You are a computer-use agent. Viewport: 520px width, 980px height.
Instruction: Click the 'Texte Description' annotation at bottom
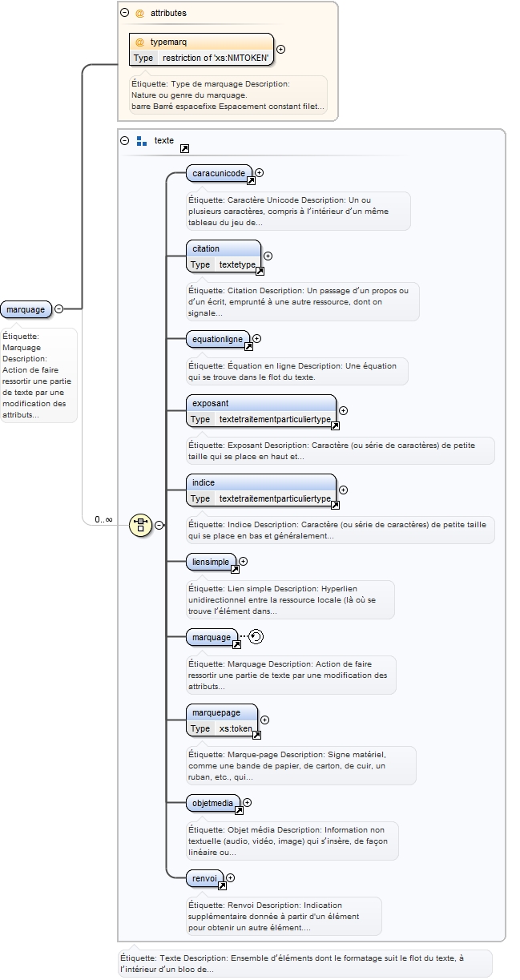pyautogui.click(x=304, y=963)
